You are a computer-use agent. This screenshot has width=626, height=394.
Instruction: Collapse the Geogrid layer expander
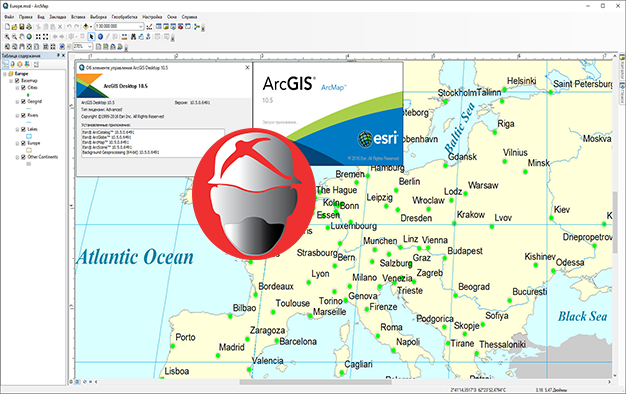pyautogui.click(x=17, y=102)
